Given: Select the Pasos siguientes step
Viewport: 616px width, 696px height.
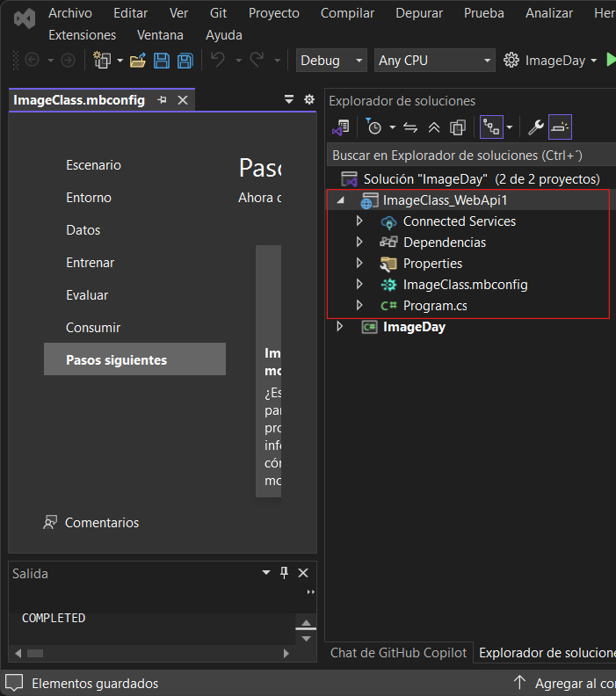Looking at the screenshot, I should [x=135, y=359].
